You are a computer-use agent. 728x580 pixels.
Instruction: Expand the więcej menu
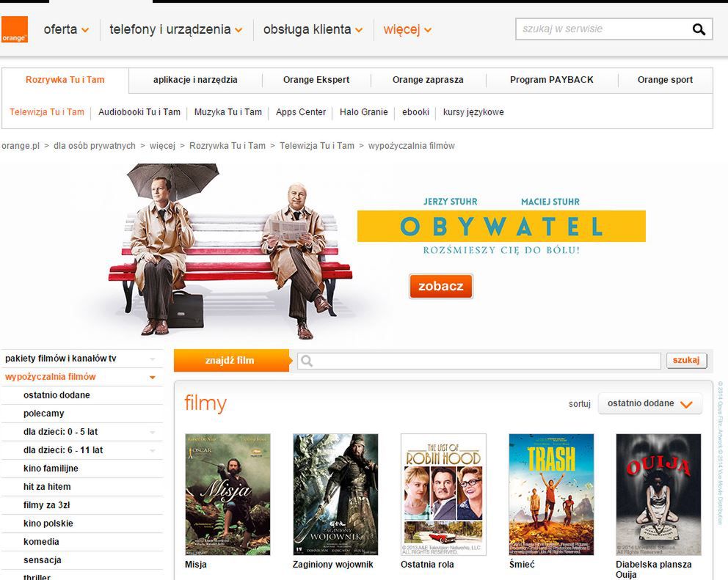(407, 29)
